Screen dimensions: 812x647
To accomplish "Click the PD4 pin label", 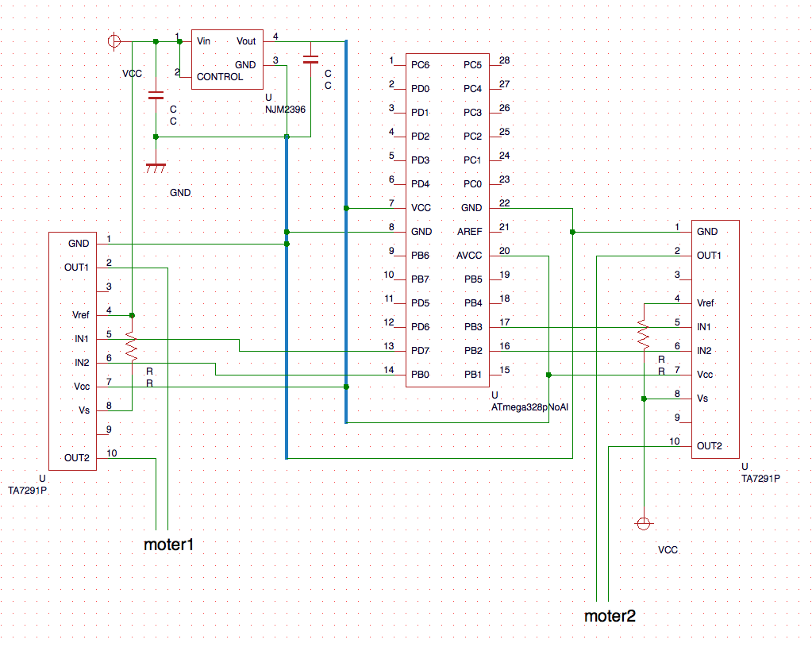I will [420, 184].
